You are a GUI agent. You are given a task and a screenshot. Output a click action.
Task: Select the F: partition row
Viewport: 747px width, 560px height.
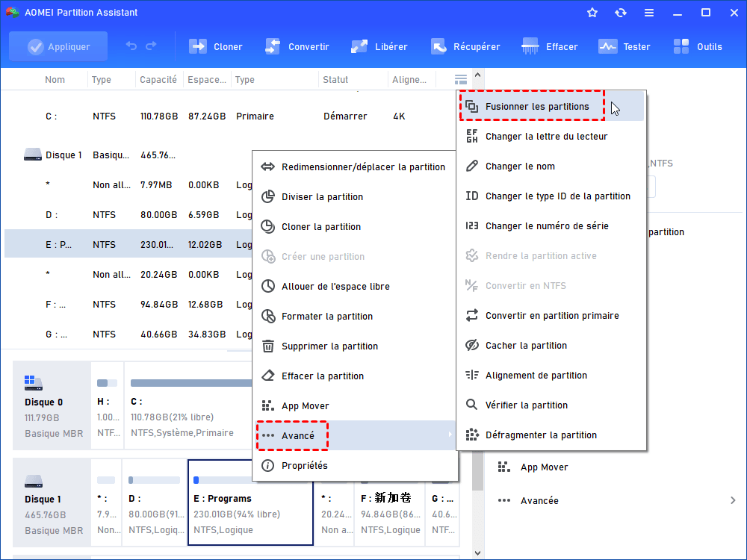pyautogui.click(x=128, y=305)
